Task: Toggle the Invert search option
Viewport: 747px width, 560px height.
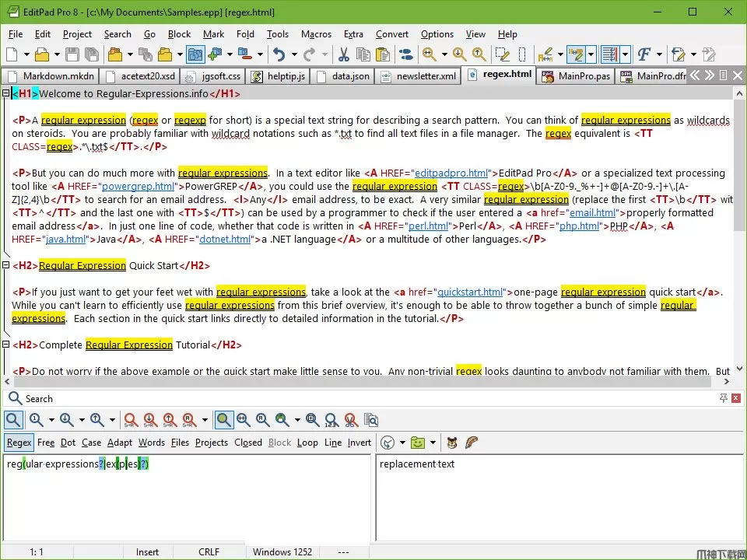Action: pos(359,443)
